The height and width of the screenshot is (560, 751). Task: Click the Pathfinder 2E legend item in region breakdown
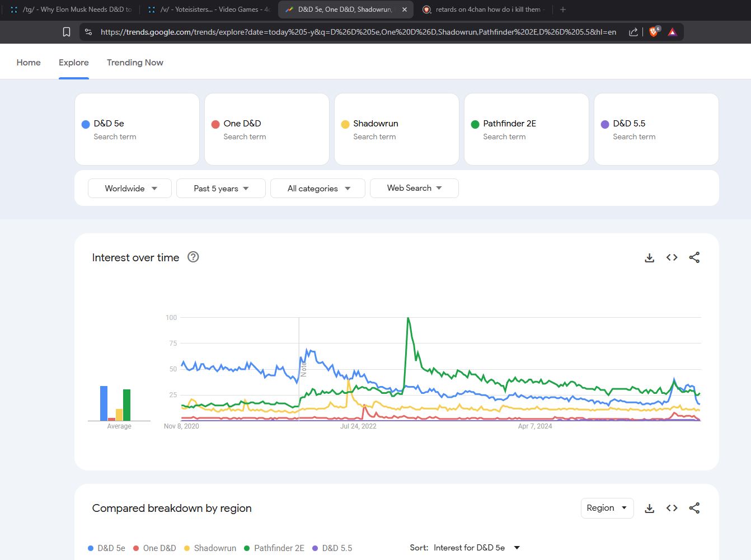pos(274,548)
